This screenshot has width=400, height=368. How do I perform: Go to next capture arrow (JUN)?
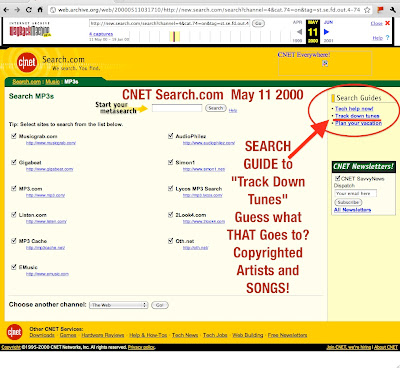coord(326,32)
